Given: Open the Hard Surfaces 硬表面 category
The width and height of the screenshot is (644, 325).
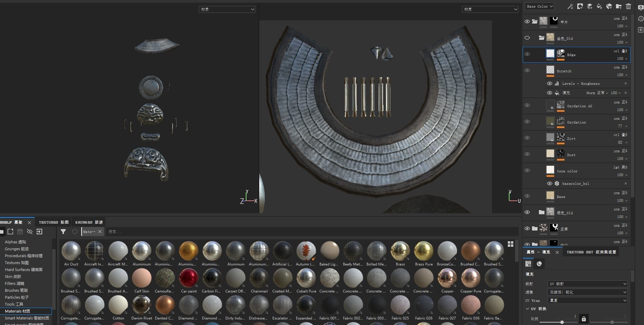Looking at the screenshot, I should coord(24,270).
